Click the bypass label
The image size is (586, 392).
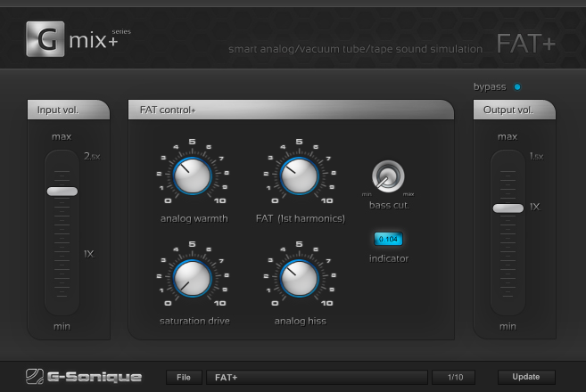click(490, 87)
